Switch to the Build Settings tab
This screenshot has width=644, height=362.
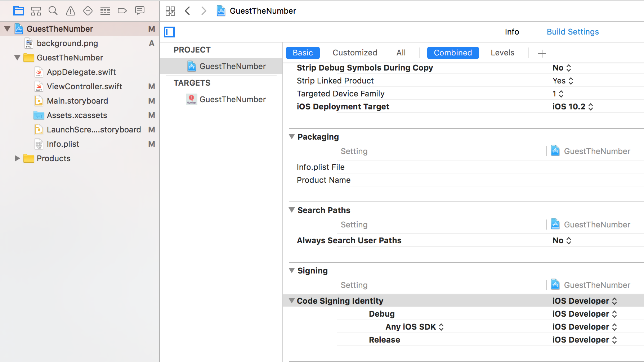click(573, 32)
